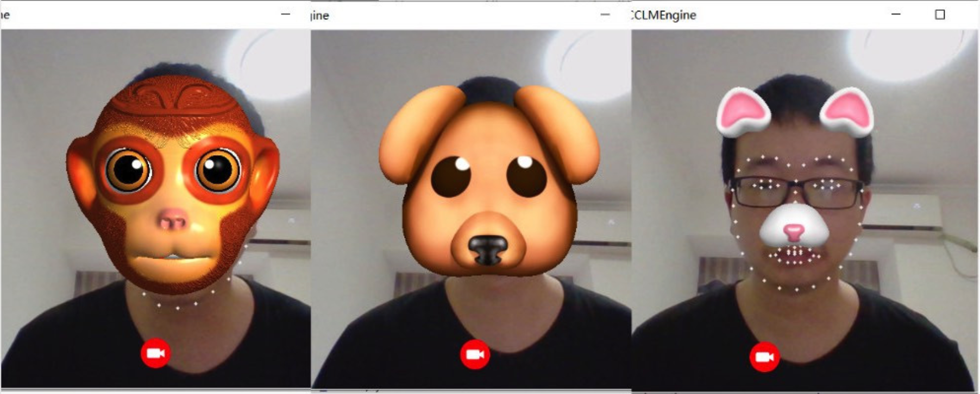Start recording in the cat ears window
This screenshot has height=394, width=980.
click(x=764, y=357)
